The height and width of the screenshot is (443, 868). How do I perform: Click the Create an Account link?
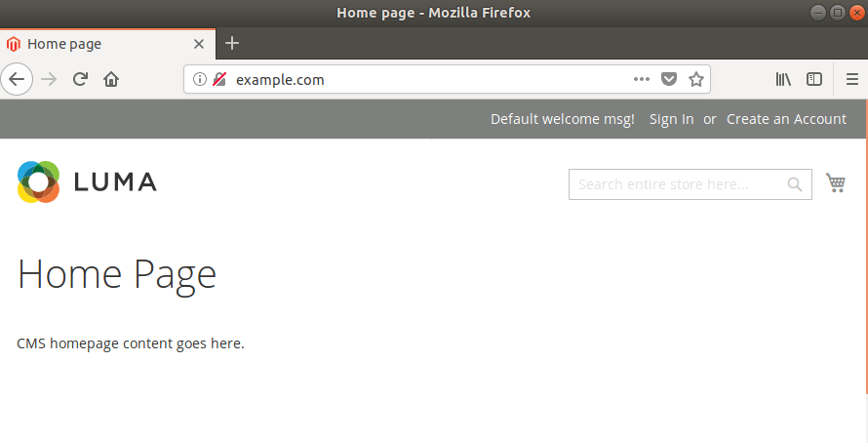[x=786, y=119]
